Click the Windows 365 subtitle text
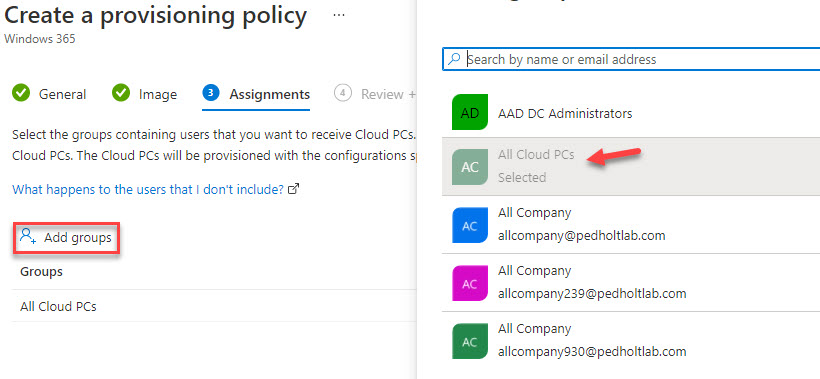 (x=40, y=39)
